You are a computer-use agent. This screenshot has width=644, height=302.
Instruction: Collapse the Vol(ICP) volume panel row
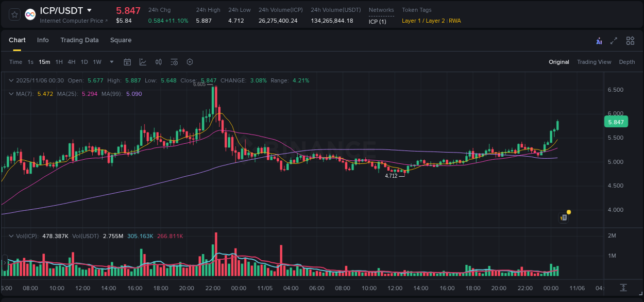pyautogui.click(x=11, y=235)
